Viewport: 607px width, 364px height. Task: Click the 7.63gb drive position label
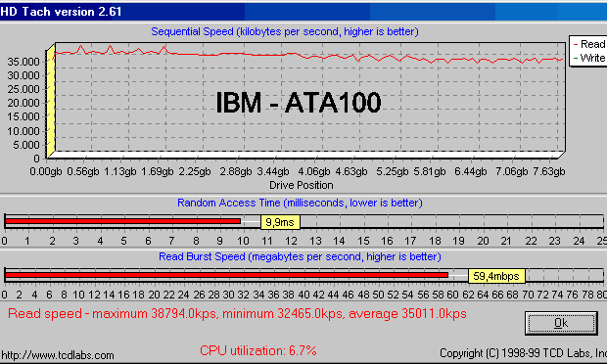[549, 171]
